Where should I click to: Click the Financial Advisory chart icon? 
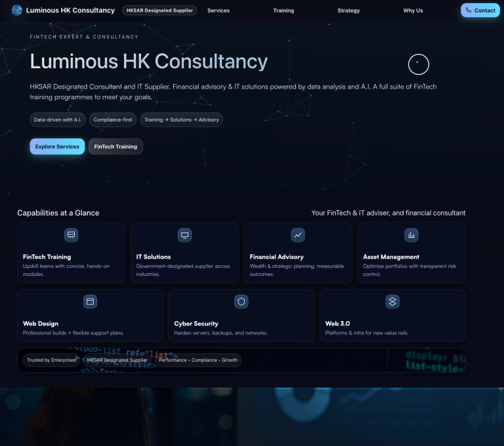pyautogui.click(x=298, y=234)
